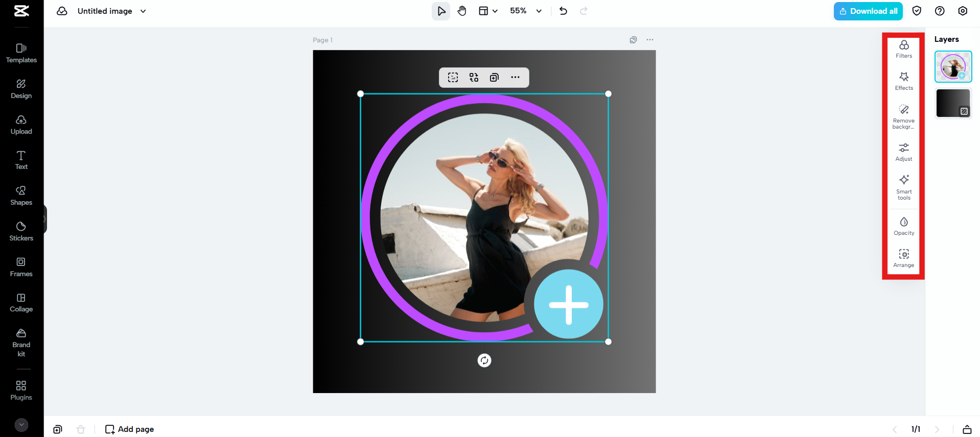
Task: Open the Upload panel
Action: tap(21, 125)
